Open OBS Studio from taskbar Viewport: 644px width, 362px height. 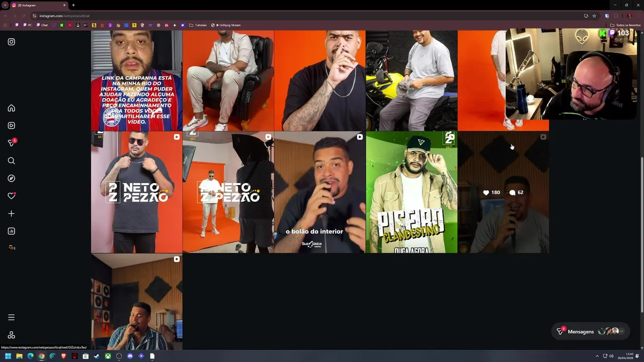pos(119,356)
